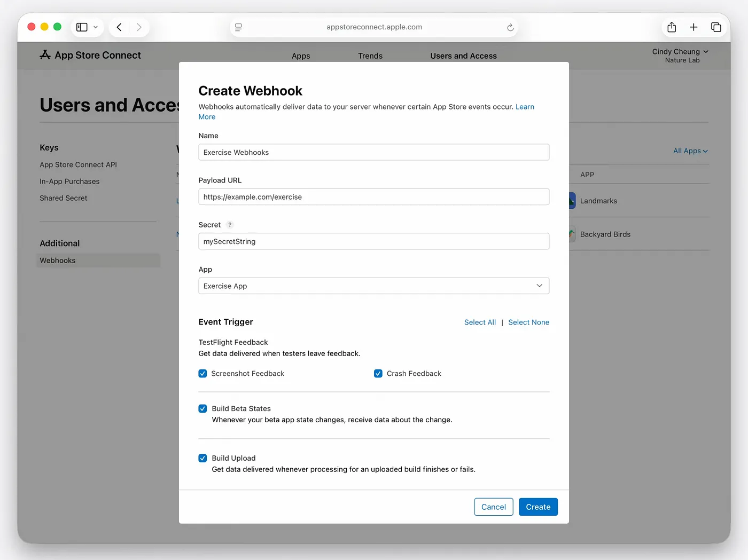This screenshot has height=560, width=748.
Task: Click the APP column header
Action: click(x=587, y=175)
